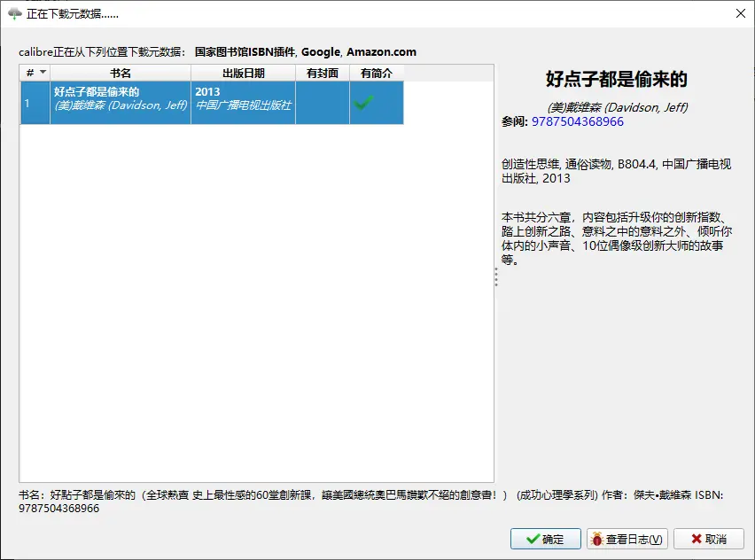The height and width of the screenshot is (560, 755).
Task: Click the 2013 中国广播电视出版社 date cell
Action: pyautogui.click(x=243, y=103)
